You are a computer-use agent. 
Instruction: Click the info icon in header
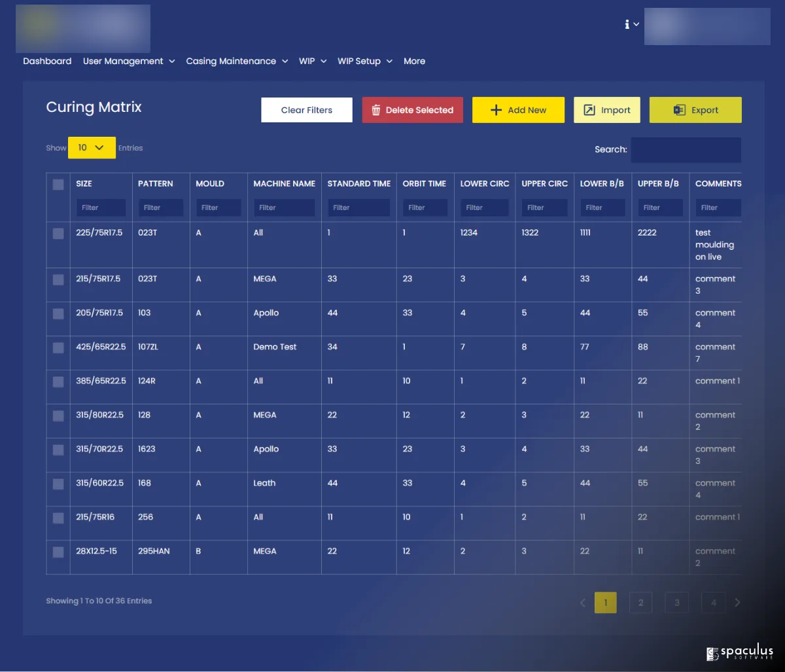click(627, 24)
